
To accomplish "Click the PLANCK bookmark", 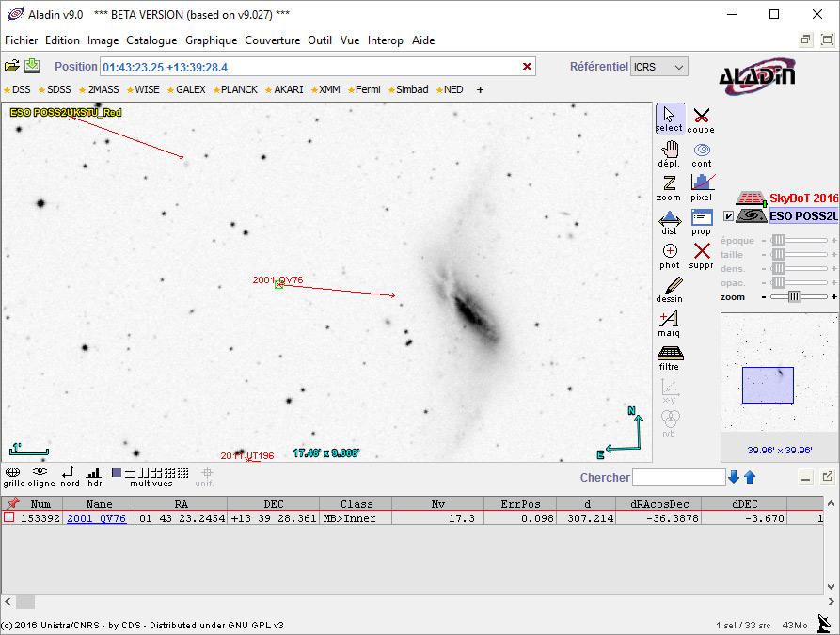I will (x=235, y=89).
